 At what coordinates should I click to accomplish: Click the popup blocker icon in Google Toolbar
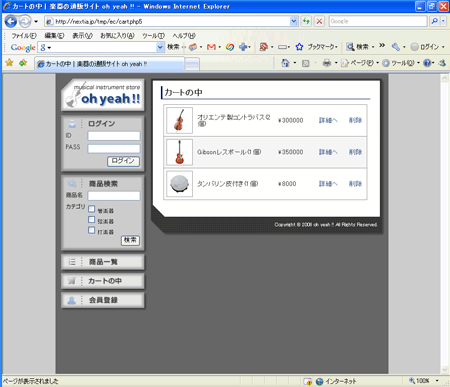[263, 47]
